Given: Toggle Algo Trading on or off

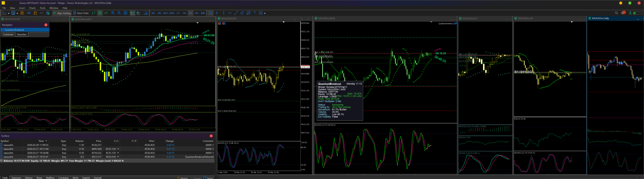Looking at the screenshot, I should (x=62, y=13).
